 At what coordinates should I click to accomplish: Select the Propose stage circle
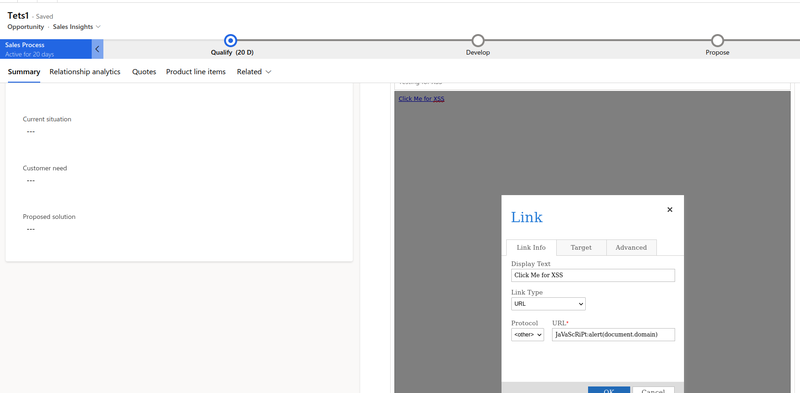pos(717,40)
